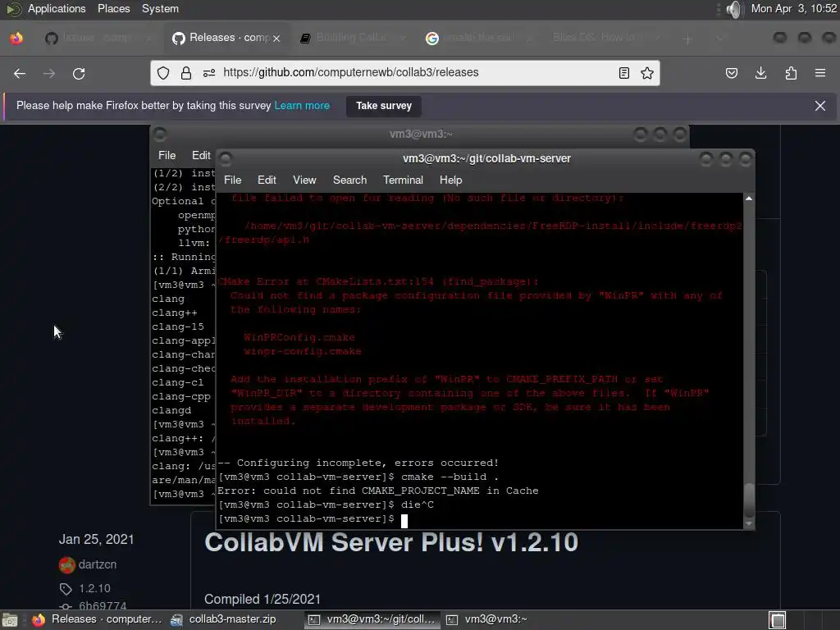Open the front terminal's File menu
840x630 pixels.
pyautogui.click(x=232, y=180)
